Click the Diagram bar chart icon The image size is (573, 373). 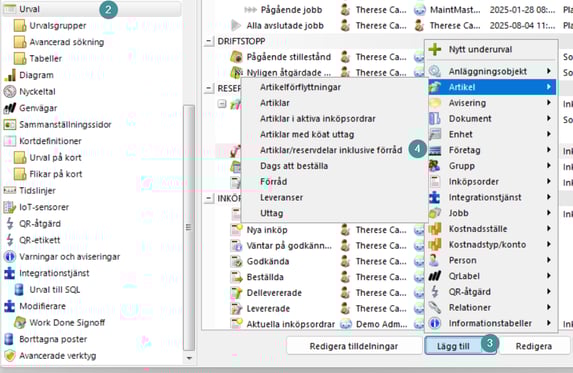pyautogui.click(x=10, y=75)
